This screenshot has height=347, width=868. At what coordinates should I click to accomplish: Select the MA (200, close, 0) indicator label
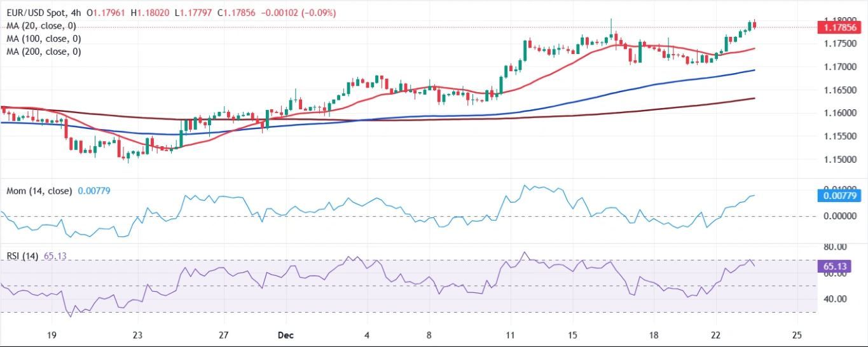(x=44, y=51)
